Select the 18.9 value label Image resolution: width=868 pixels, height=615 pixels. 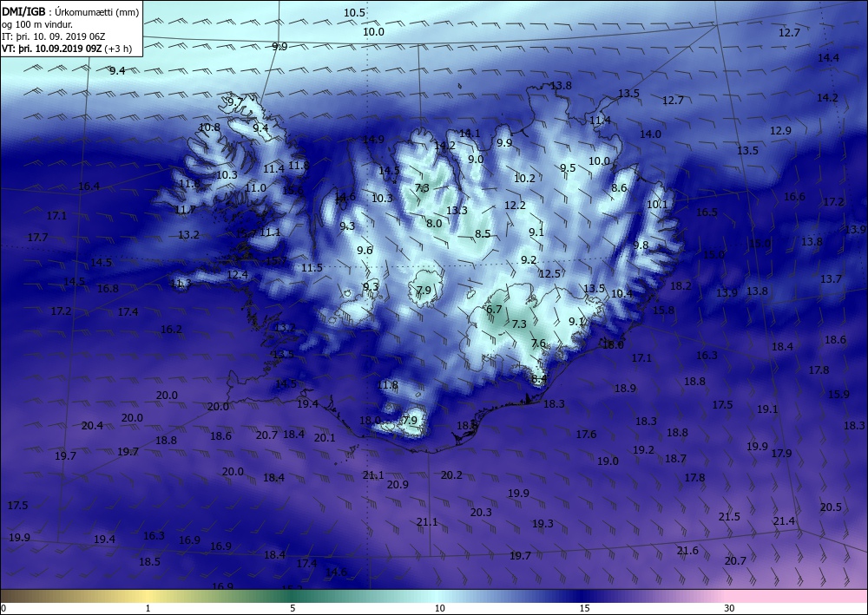(x=625, y=389)
